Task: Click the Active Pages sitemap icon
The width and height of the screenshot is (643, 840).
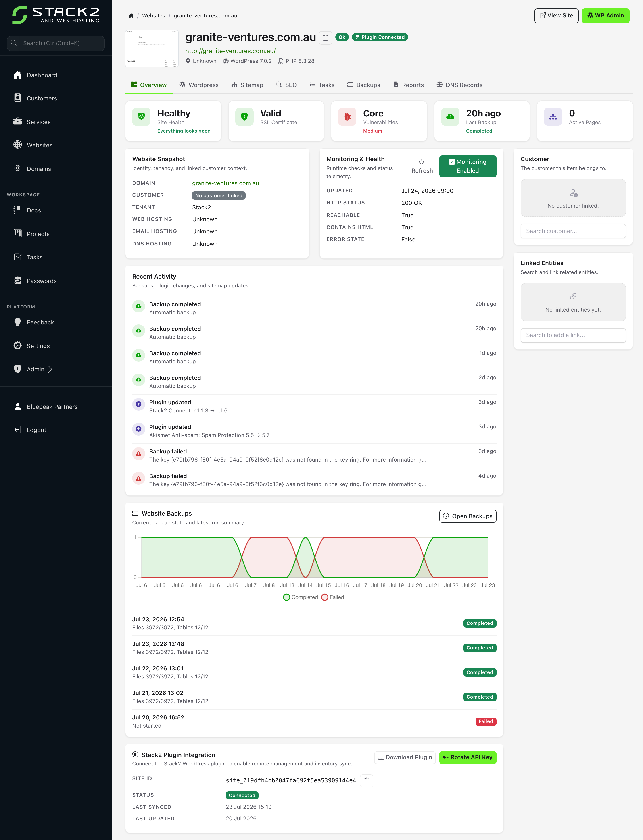Action: (x=553, y=117)
